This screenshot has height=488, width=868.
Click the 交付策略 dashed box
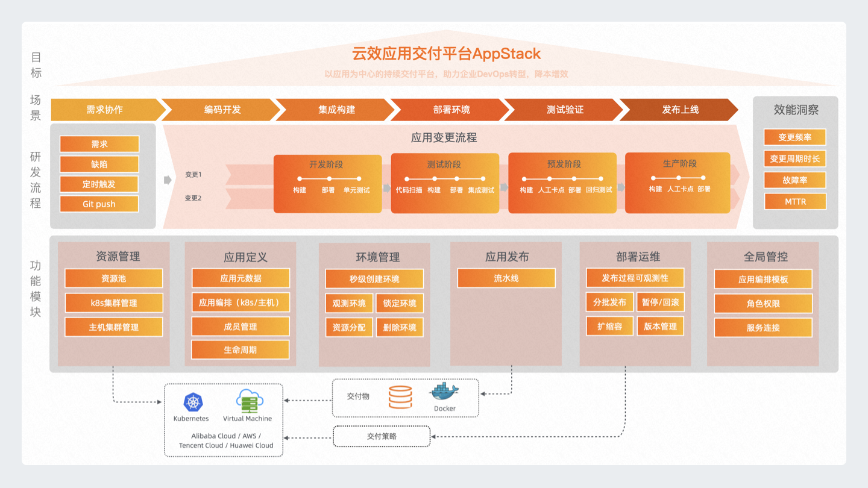pyautogui.click(x=382, y=436)
